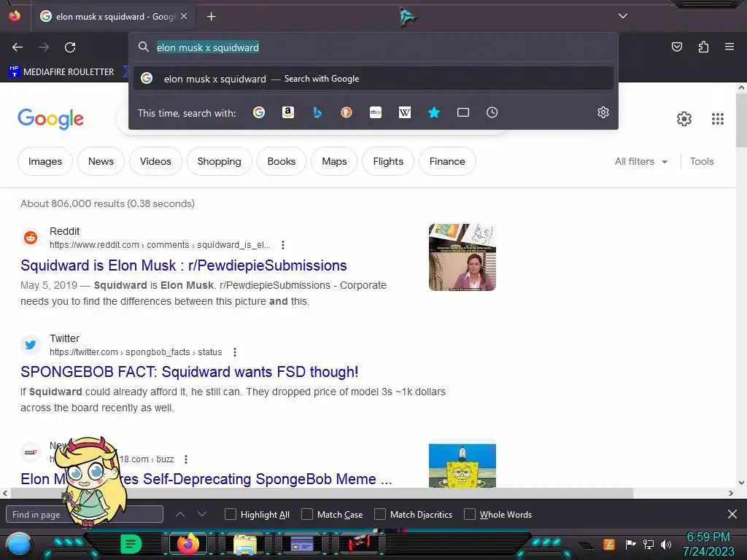Open the Tools option
The width and height of the screenshot is (747, 560).
(x=701, y=161)
